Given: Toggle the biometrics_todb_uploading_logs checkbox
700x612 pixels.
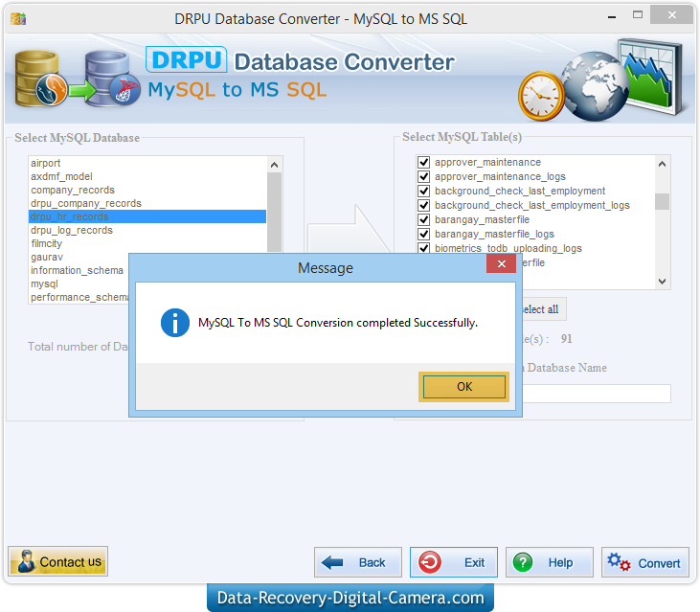Looking at the screenshot, I should coord(423,248).
